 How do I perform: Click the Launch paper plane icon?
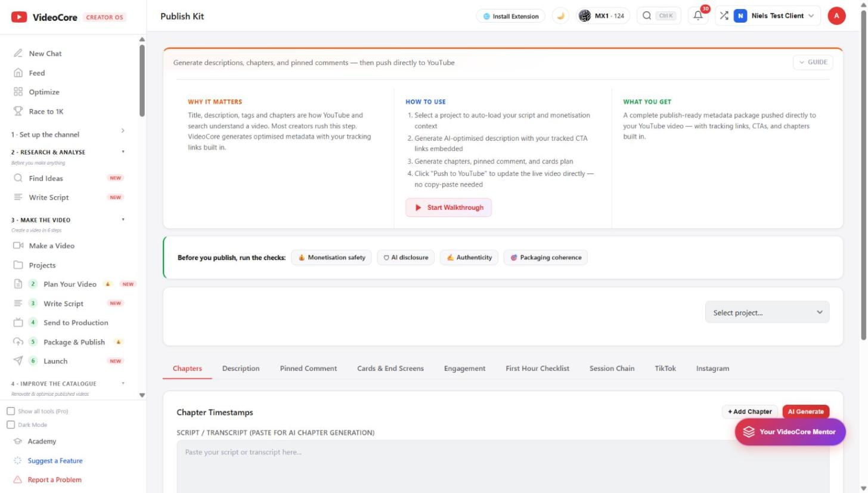point(18,361)
